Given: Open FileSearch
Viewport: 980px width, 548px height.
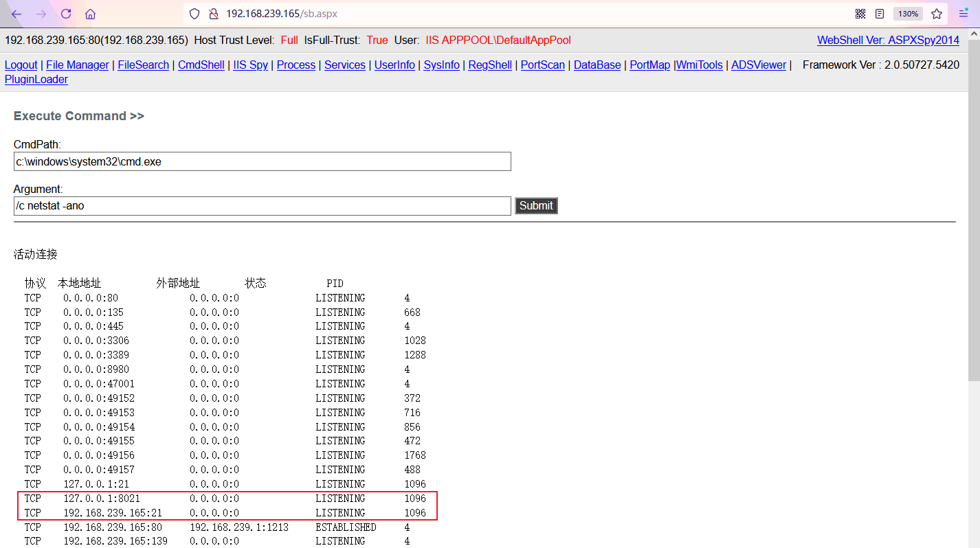Looking at the screenshot, I should [x=143, y=65].
